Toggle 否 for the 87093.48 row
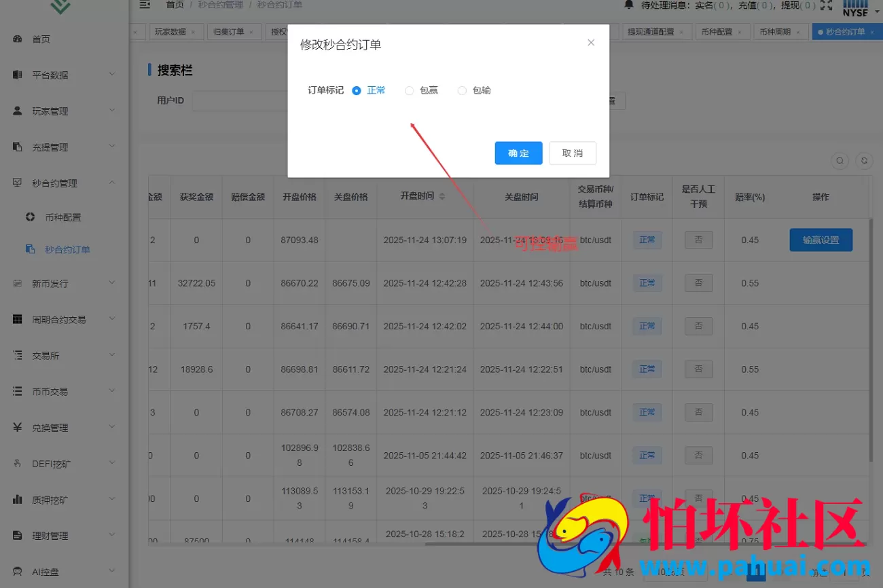Screen dimensions: 883x588 (x=698, y=240)
